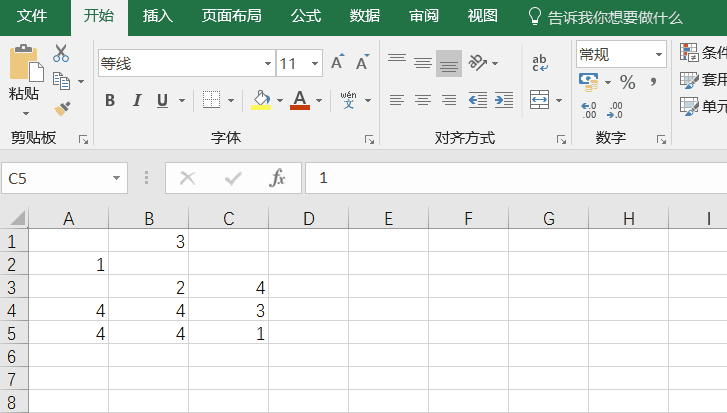The image size is (727, 413).
Task: Toggle Underline formatting
Action: coord(162,100)
